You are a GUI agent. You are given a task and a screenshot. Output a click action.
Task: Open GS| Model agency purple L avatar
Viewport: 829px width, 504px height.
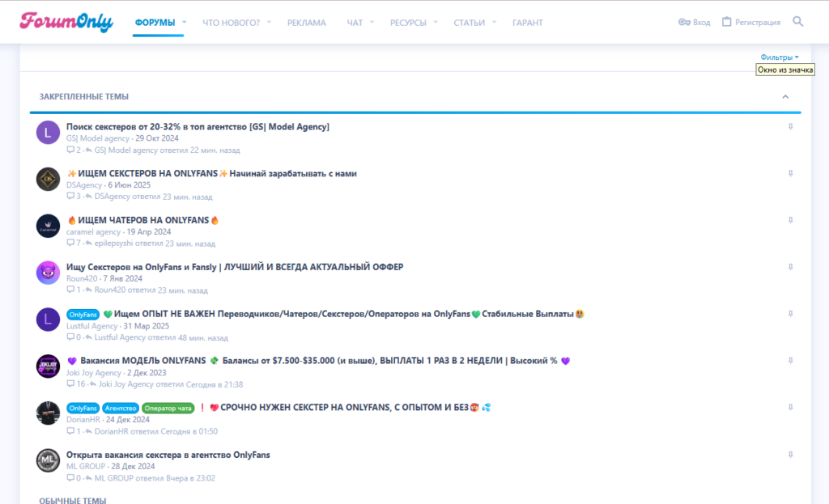[48, 132]
